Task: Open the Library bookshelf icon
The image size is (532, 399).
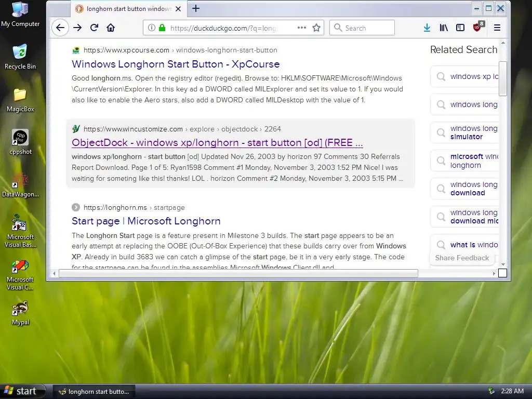Action: click(444, 28)
